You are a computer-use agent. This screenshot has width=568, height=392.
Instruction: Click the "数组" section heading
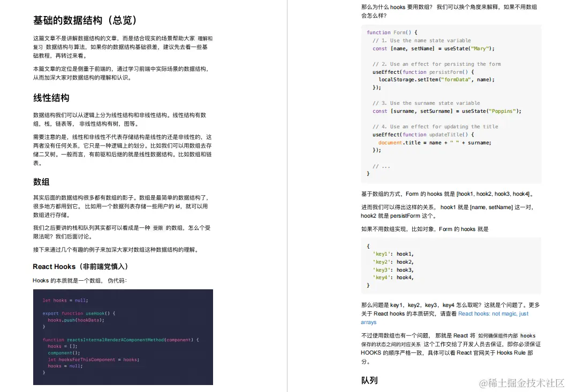(x=41, y=182)
